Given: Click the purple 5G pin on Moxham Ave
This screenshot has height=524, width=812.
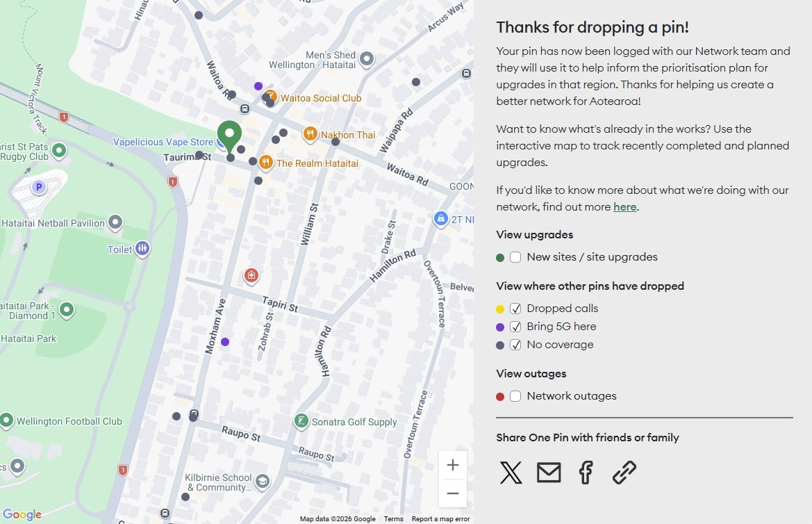Looking at the screenshot, I should point(225,342).
